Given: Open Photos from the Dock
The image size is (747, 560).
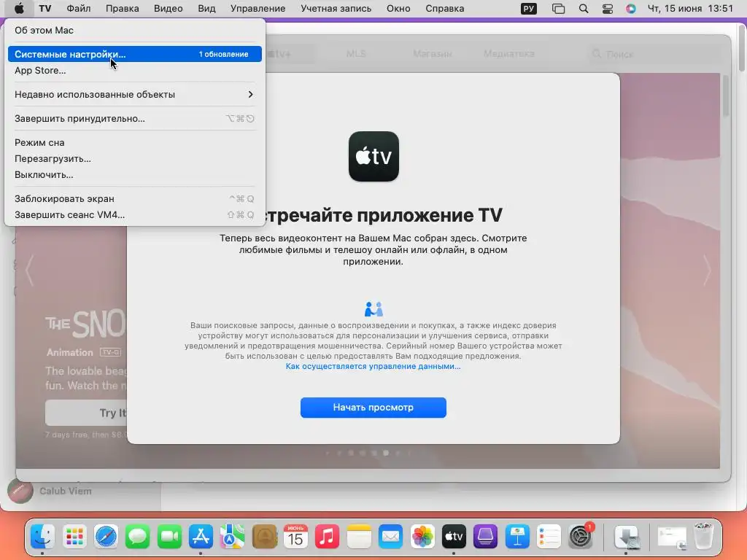Looking at the screenshot, I should pos(422,537).
